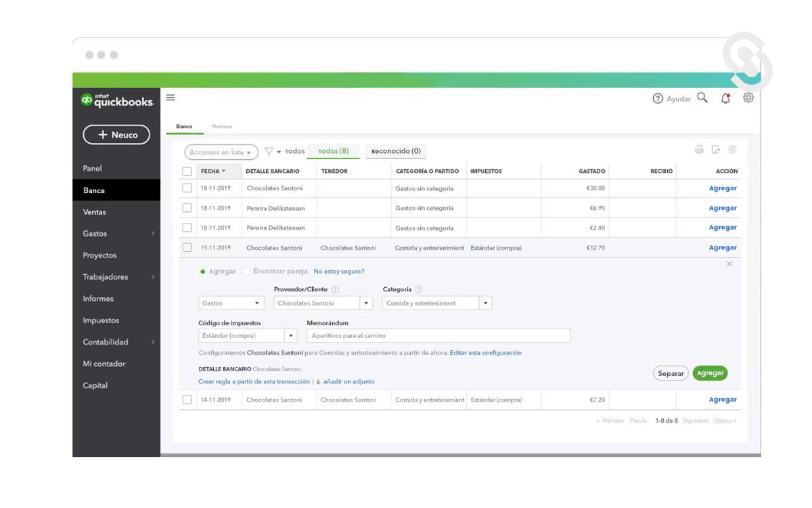Viewport: 812px width, 508px height.
Task: Switch to the Normas tab
Action: pyautogui.click(x=221, y=127)
